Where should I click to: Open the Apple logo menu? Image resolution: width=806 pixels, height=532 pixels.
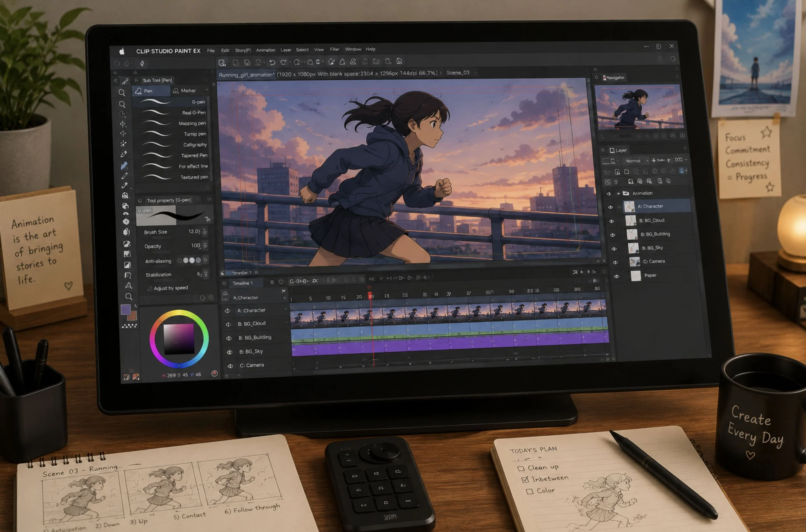click(122, 51)
